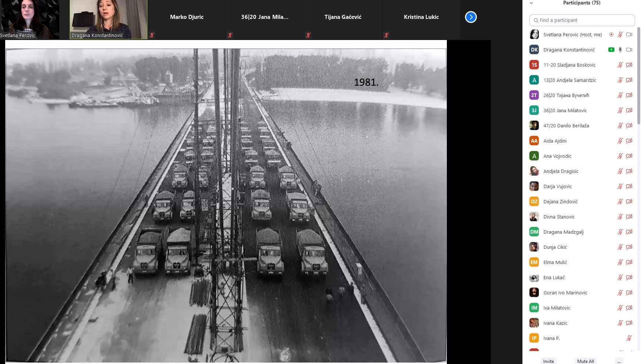Click muted mic icon for Ena Lukač

point(620,277)
